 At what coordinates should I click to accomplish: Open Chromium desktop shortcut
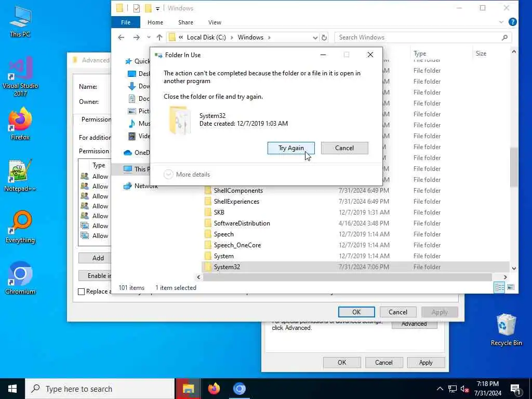(20, 278)
